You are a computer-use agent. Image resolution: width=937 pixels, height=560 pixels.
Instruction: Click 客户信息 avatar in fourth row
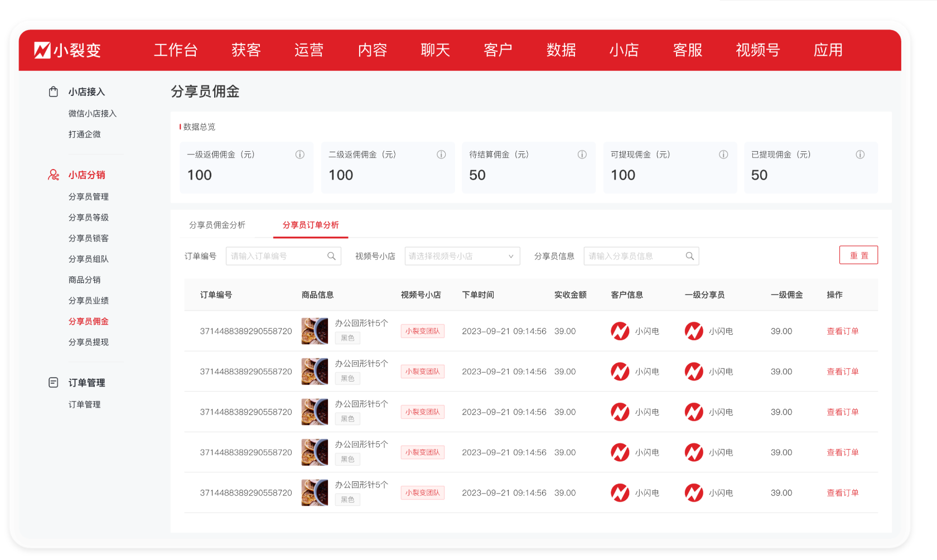coord(620,452)
